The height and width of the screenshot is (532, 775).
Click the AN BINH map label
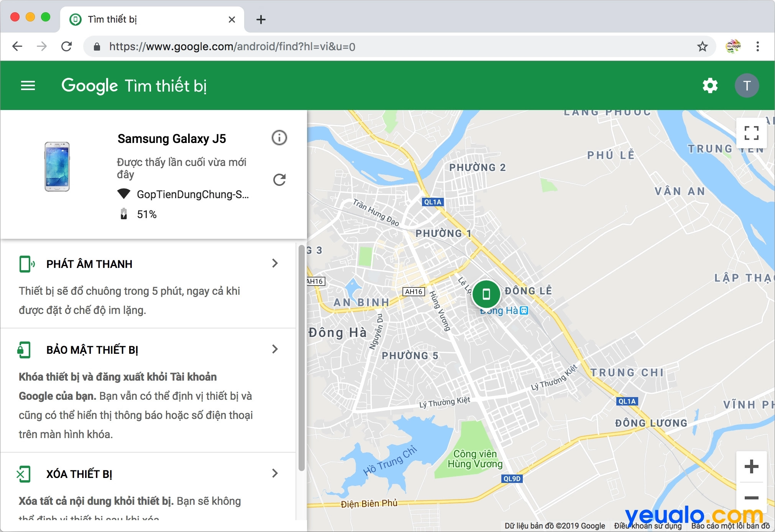(361, 302)
